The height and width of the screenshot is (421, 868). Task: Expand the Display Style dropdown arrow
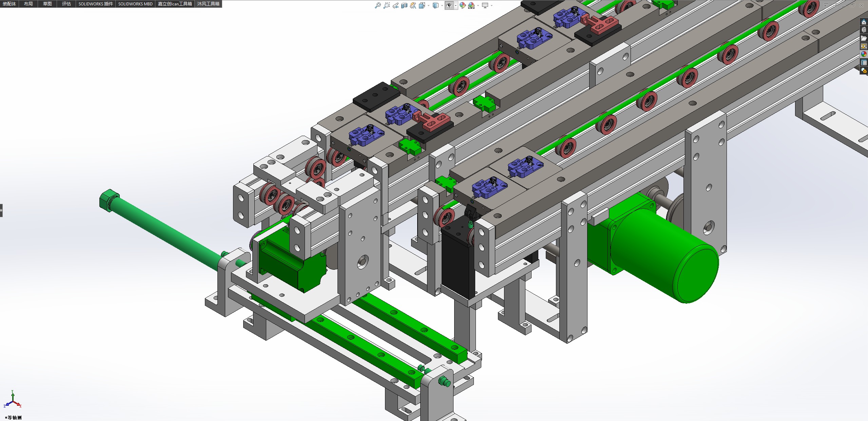pyautogui.click(x=442, y=5)
